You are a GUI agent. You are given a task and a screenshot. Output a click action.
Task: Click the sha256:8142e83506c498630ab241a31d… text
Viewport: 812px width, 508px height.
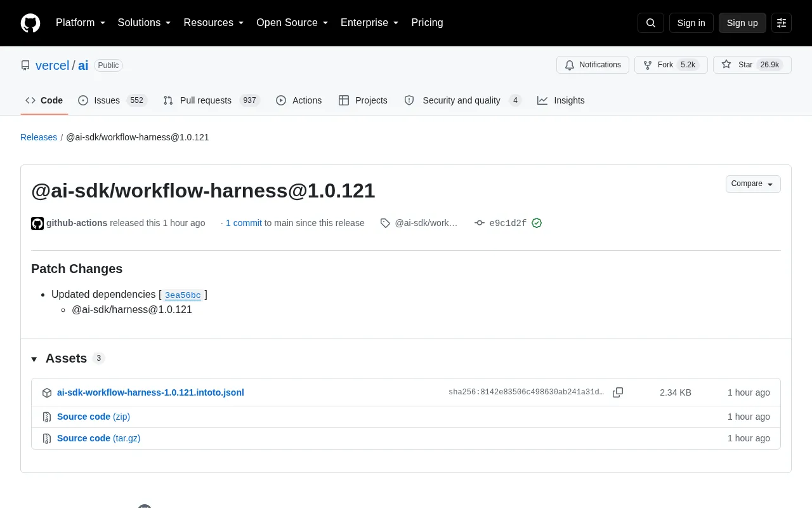(x=527, y=392)
